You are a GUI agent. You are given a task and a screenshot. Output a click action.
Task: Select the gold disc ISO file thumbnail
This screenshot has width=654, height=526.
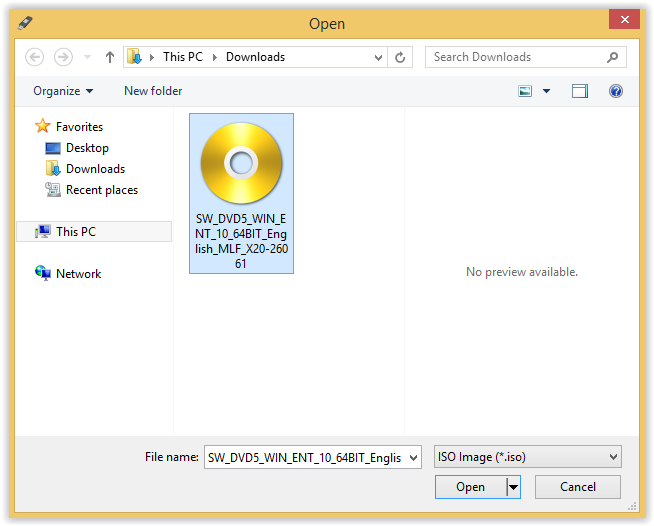(241, 163)
